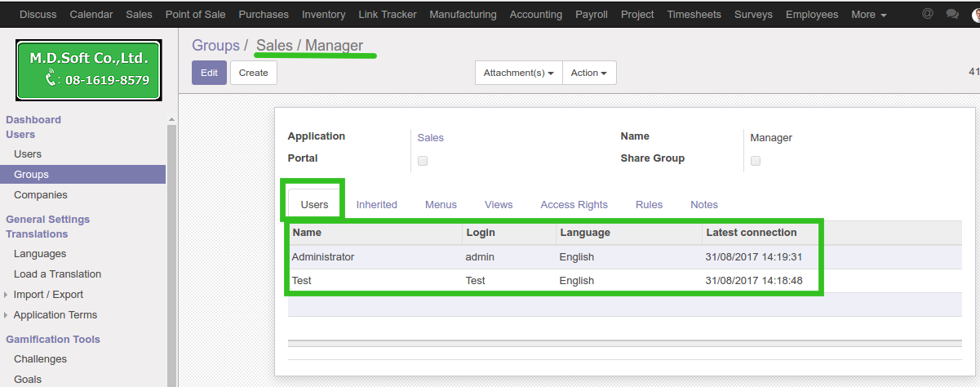Expand the More menu in top bar
The height and width of the screenshot is (387, 980).
click(868, 15)
